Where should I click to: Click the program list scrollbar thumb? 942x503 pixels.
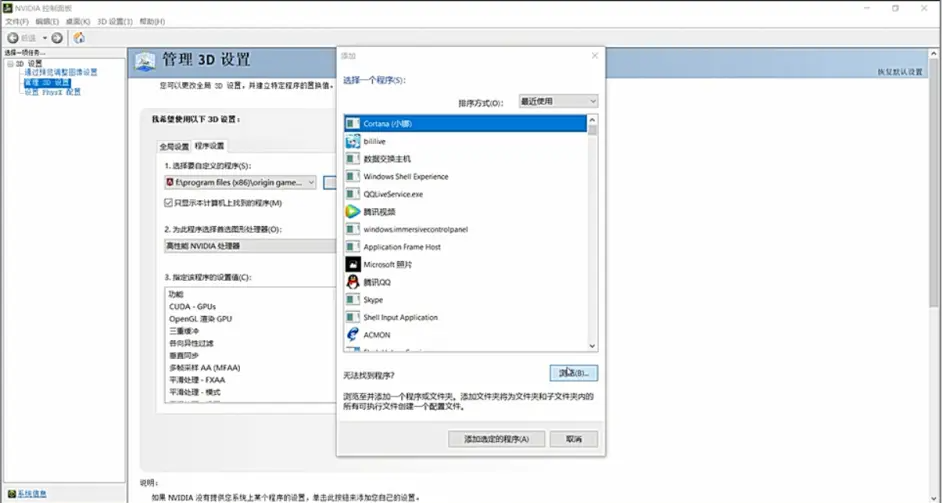click(592, 130)
